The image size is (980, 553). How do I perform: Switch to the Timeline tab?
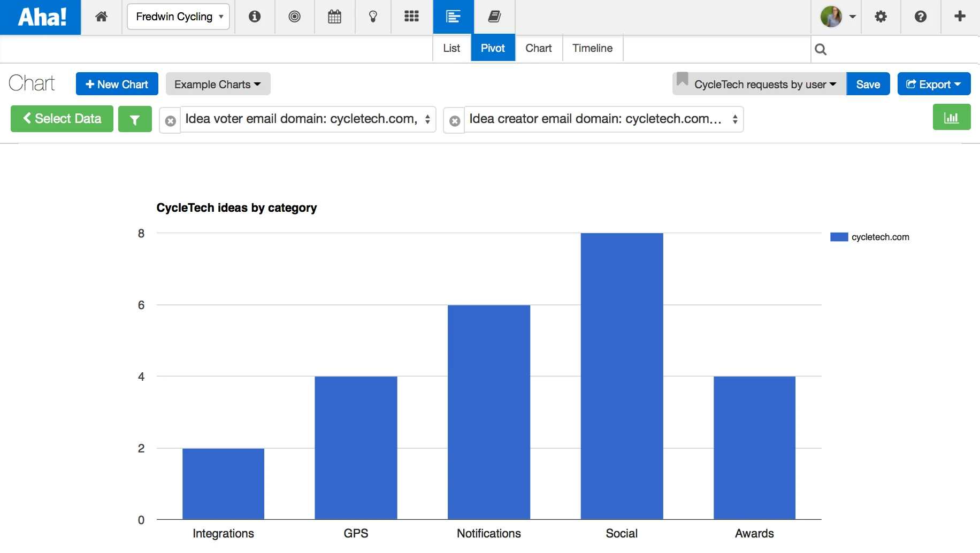(x=592, y=48)
